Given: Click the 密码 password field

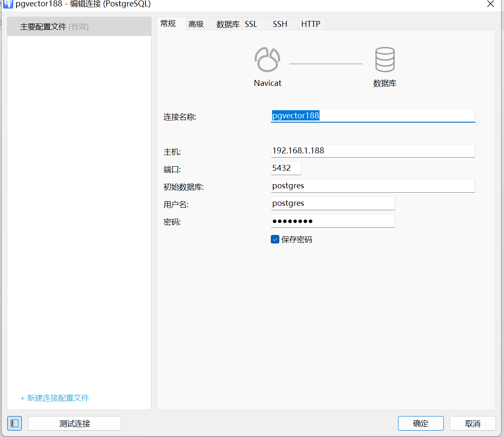Looking at the screenshot, I should point(333,221).
